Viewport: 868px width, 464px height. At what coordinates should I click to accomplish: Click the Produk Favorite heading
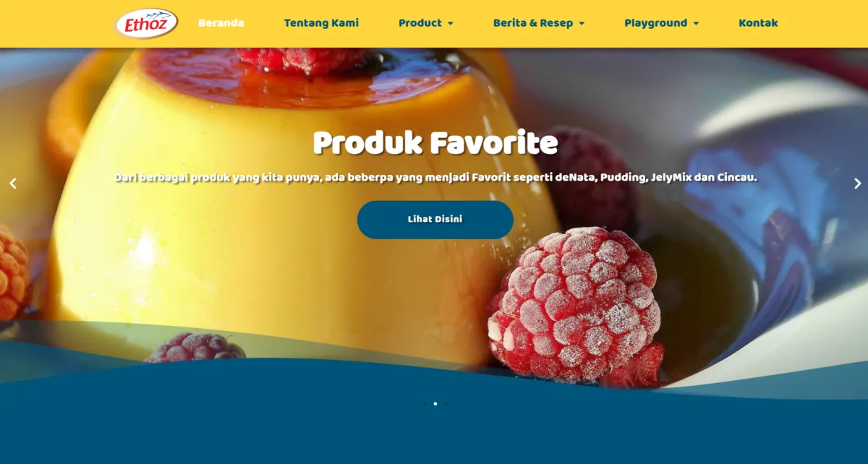[435, 143]
